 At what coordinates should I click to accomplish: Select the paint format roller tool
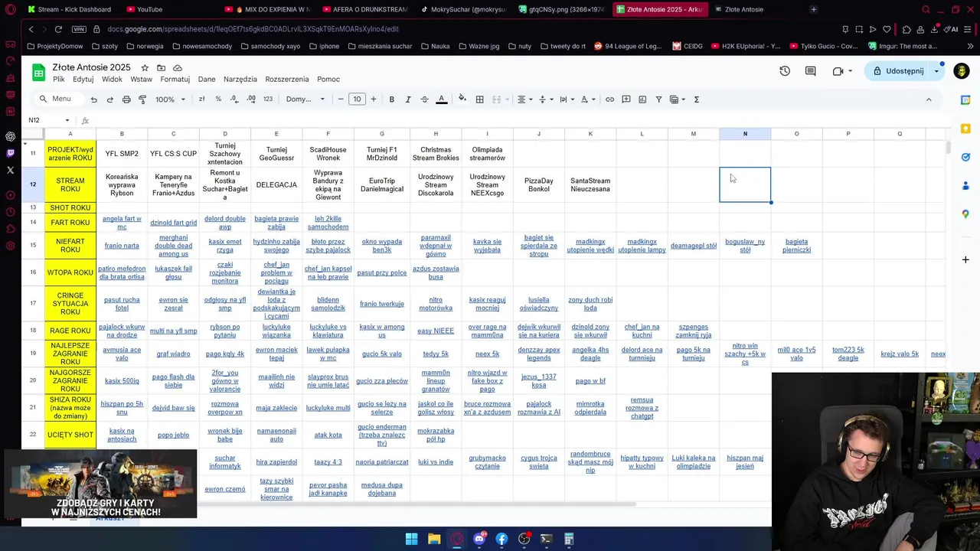(x=142, y=99)
